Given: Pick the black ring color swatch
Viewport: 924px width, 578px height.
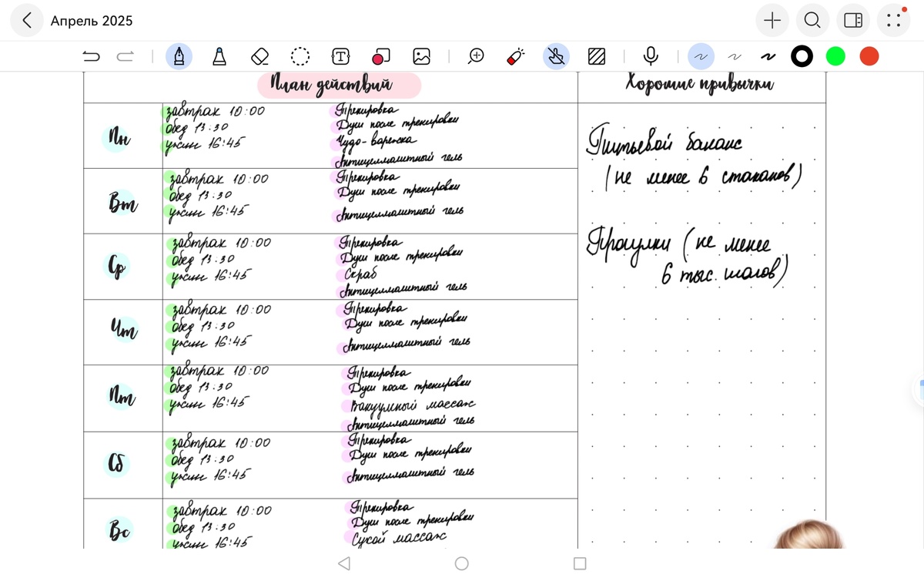Looking at the screenshot, I should coord(802,56).
